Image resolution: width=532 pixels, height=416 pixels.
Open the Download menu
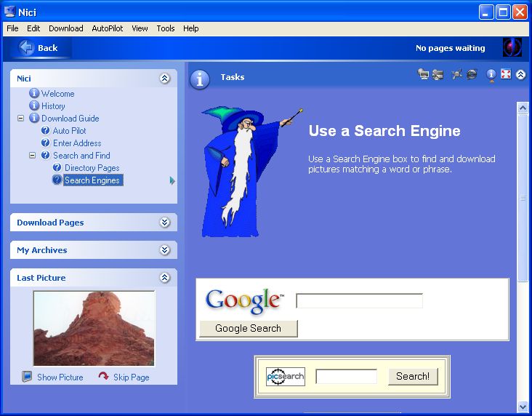point(66,28)
